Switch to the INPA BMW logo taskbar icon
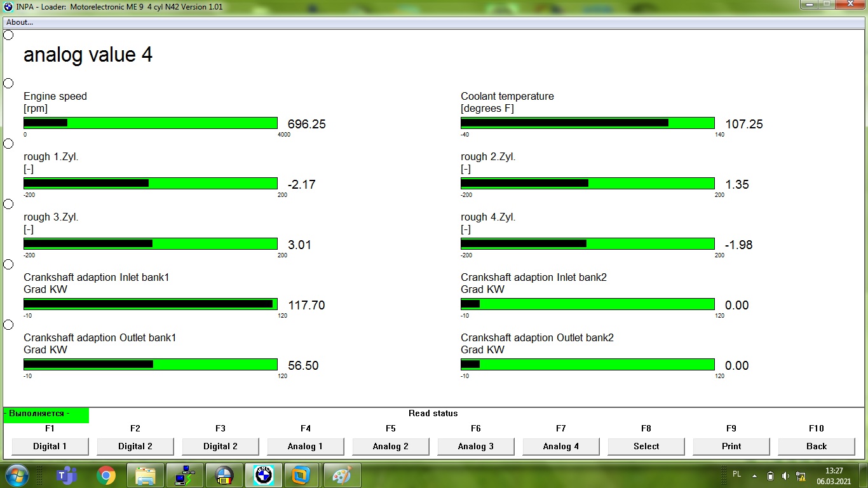868x488 pixels. click(263, 475)
